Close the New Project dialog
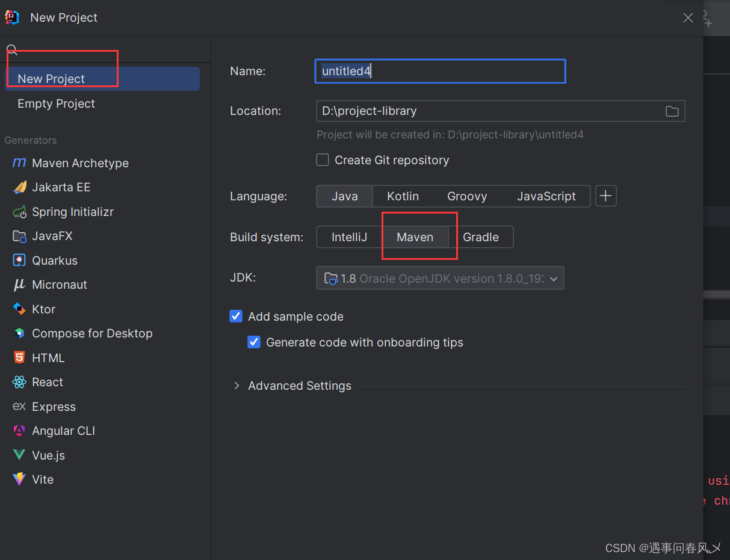 pos(688,18)
